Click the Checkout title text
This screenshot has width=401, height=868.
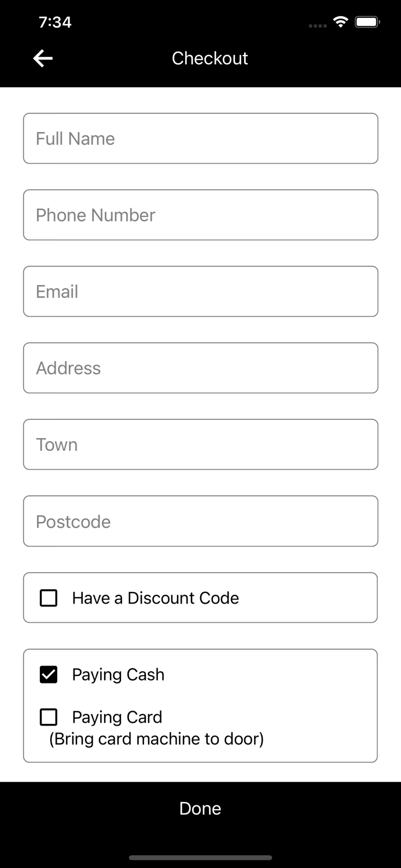[209, 58]
